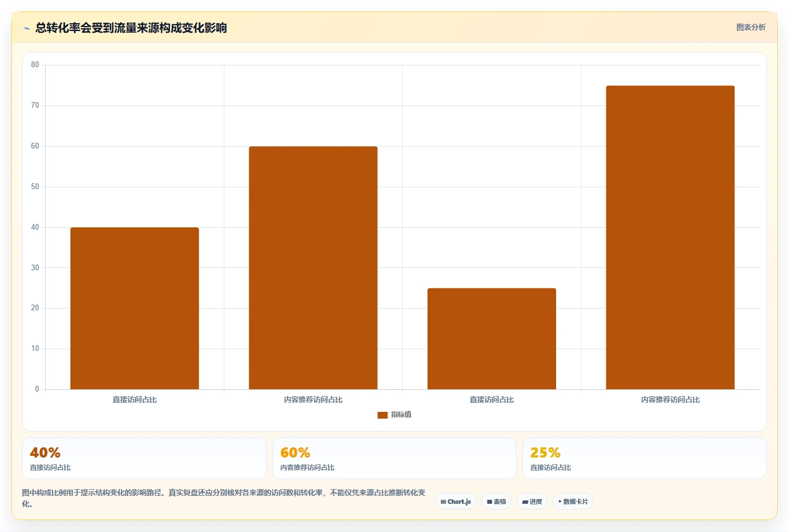Screen dimensions: 789x532
Task: Click the footnote starting 图中构成比例用于提示
Action: click(x=224, y=498)
